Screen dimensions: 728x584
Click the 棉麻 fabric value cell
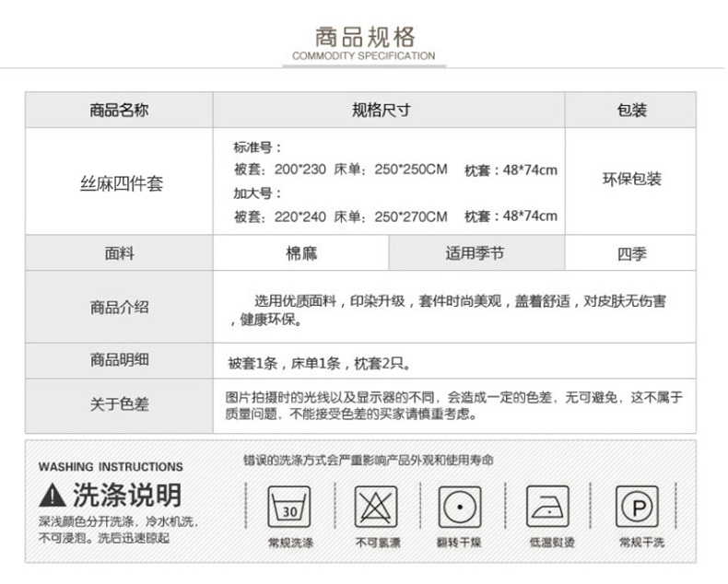tap(301, 253)
